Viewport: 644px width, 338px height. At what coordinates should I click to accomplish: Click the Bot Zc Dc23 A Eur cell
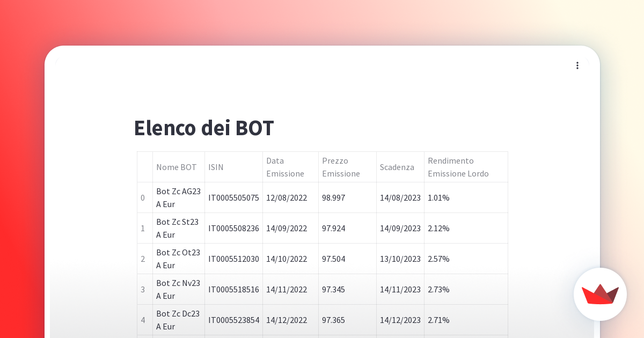tap(179, 320)
